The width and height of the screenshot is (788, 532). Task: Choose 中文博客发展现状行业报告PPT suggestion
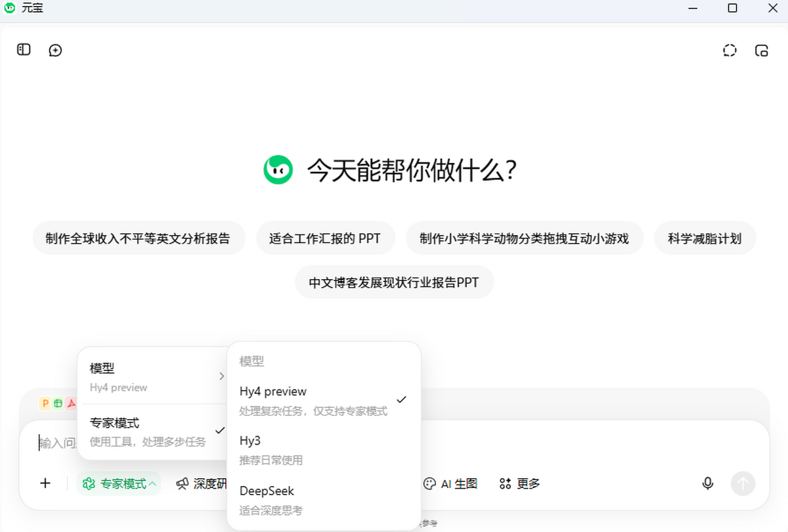394,282
